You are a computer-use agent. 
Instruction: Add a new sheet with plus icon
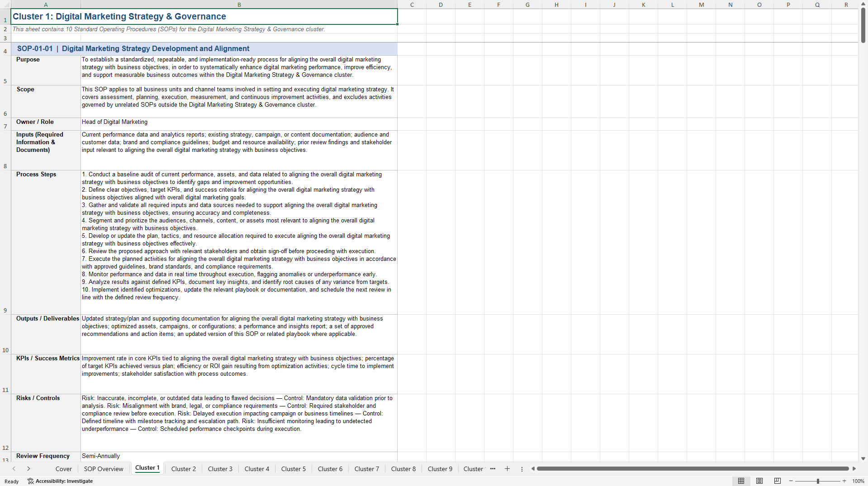[x=507, y=469]
